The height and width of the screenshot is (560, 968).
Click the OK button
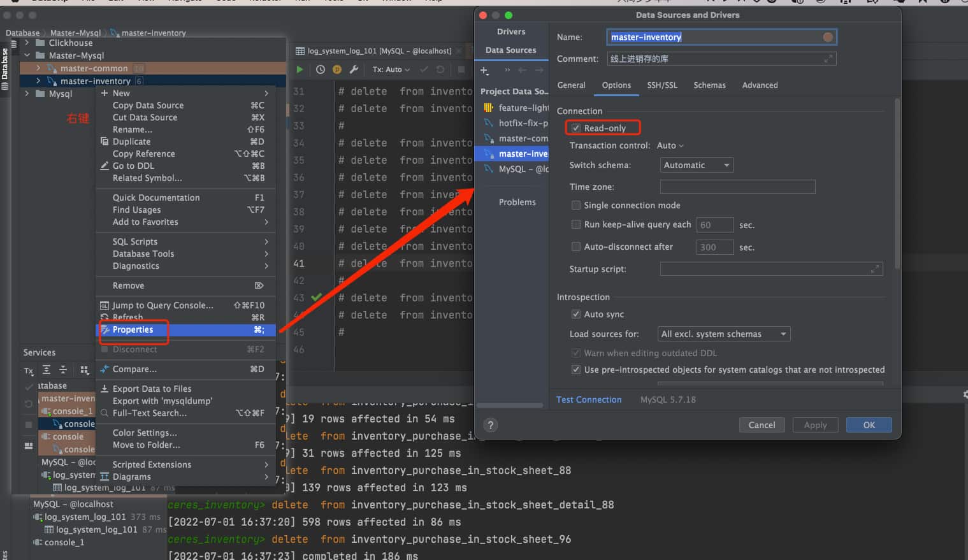click(869, 425)
